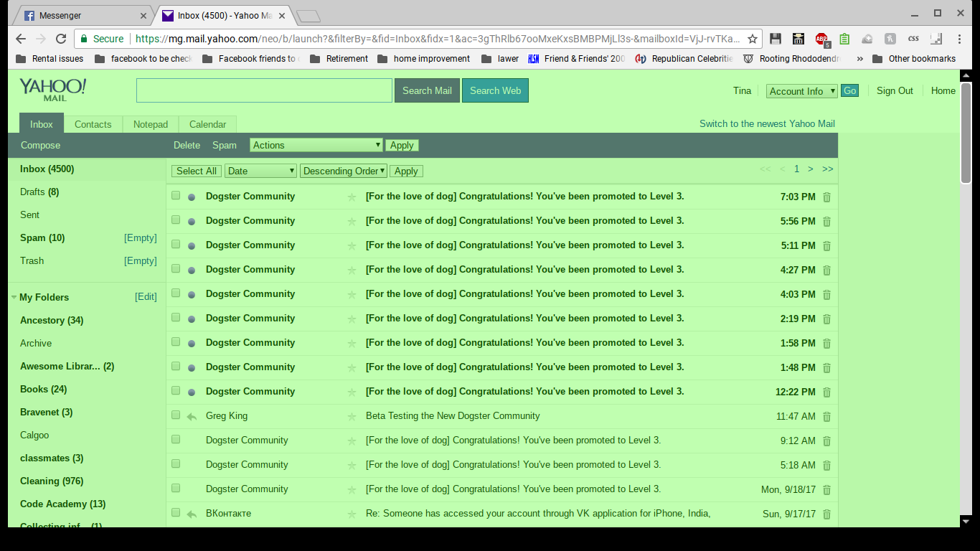This screenshot has width=980, height=551.
Task: Reload the page with the refresh icon
Action: click(61, 39)
